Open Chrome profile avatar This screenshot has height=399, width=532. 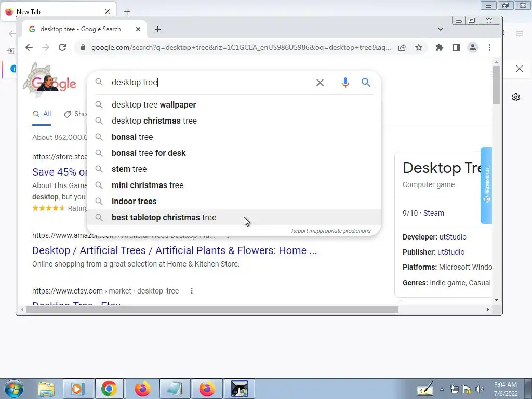(x=473, y=47)
